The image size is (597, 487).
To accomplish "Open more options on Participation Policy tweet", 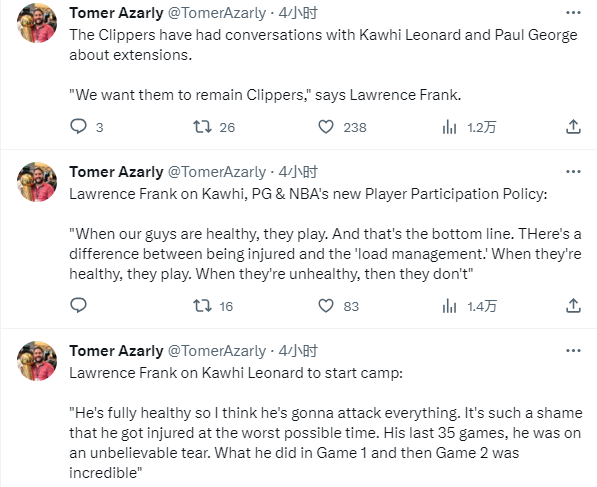I will click(573, 172).
